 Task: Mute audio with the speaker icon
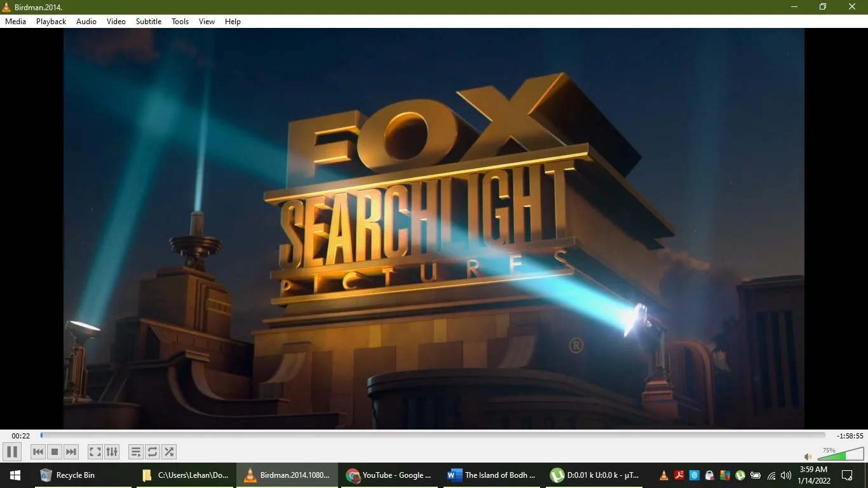point(808,456)
